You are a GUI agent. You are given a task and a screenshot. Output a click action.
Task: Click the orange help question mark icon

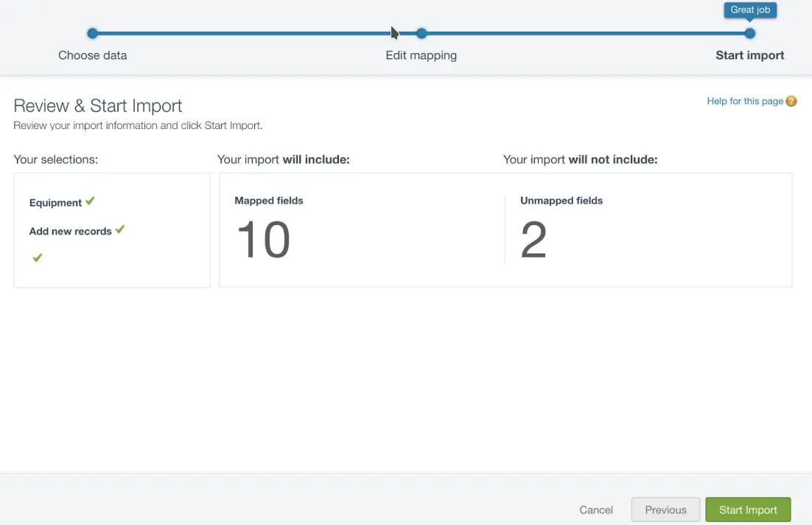[791, 101]
